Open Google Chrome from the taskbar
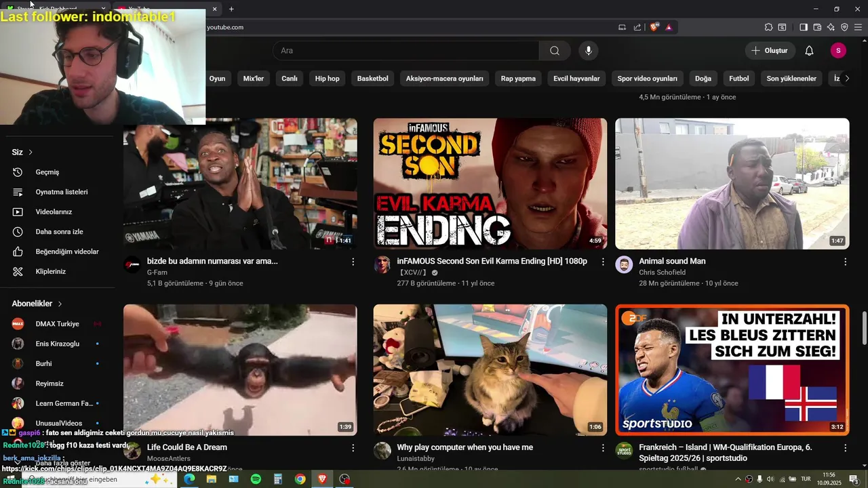The height and width of the screenshot is (488, 868). click(x=300, y=479)
